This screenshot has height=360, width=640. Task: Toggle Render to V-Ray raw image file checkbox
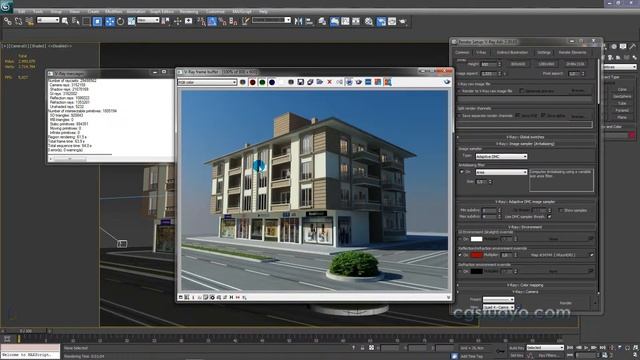[460, 91]
